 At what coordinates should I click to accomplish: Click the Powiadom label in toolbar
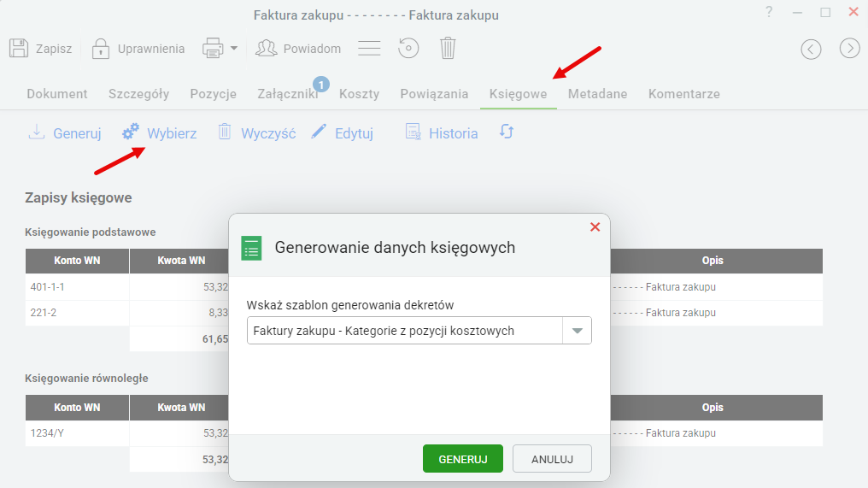312,49
